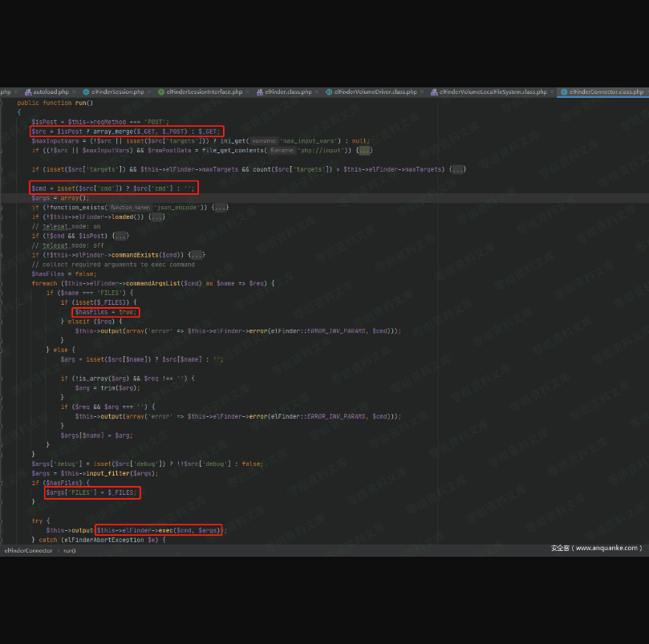Screen dimensions: 649x644
Task: Click the elFinderSessionInterface.php tab file icon
Action: (161, 92)
